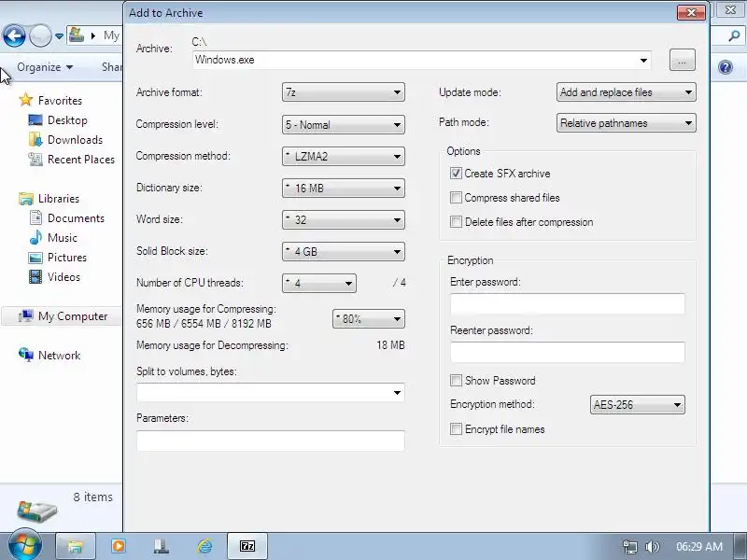Image resolution: width=747 pixels, height=560 pixels.
Task: Toggle the Show Password checkbox
Action: click(456, 380)
